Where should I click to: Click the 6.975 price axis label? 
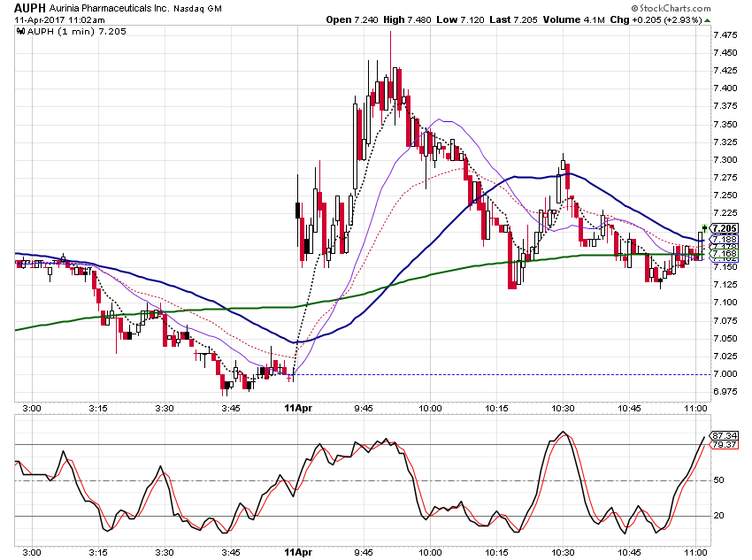(725, 391)
